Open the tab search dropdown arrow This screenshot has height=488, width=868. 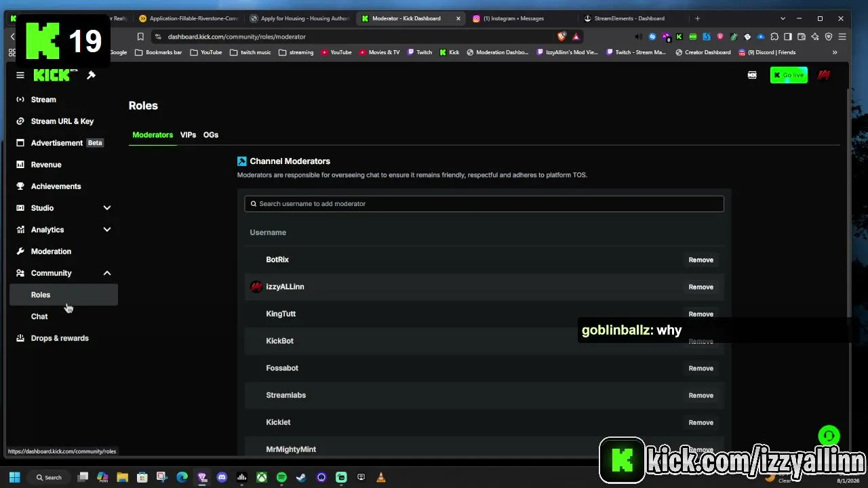tap(783, 18)
